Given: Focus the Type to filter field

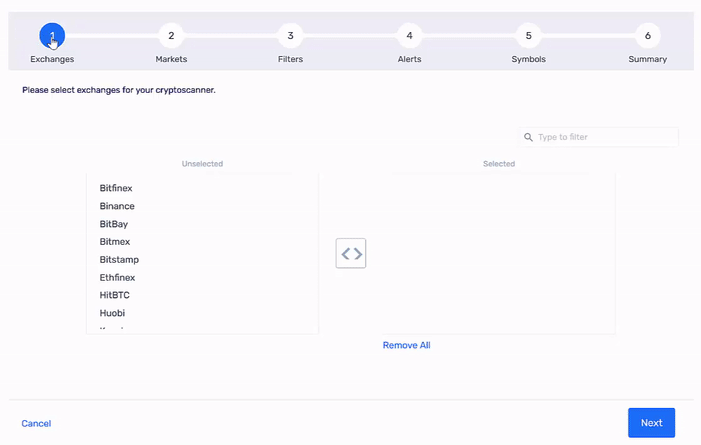Looking at the screenshot, I should coord(599,137).
